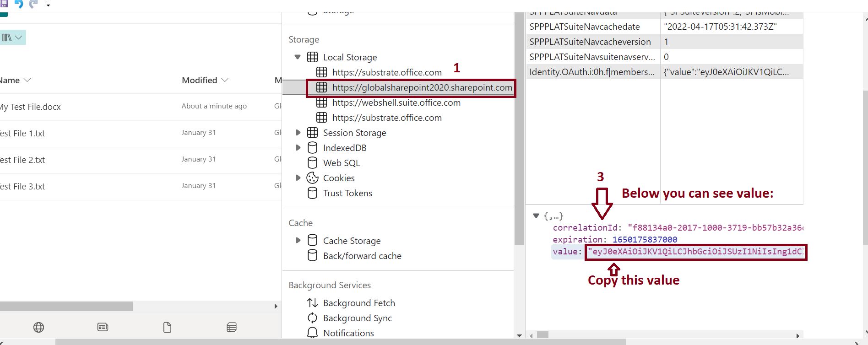Select https://webshell.suite.office.com storage origin
The width and height of the screenshot is (868, 345).
click(396, 102)
